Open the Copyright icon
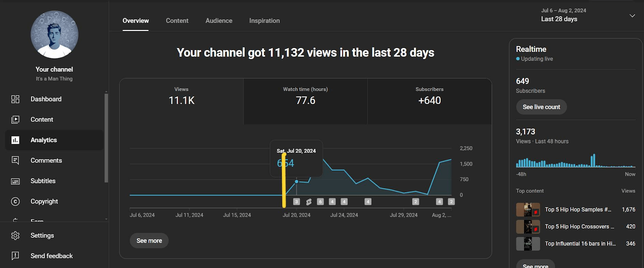Viewport: 644px width, 268px height. [15, 202]
